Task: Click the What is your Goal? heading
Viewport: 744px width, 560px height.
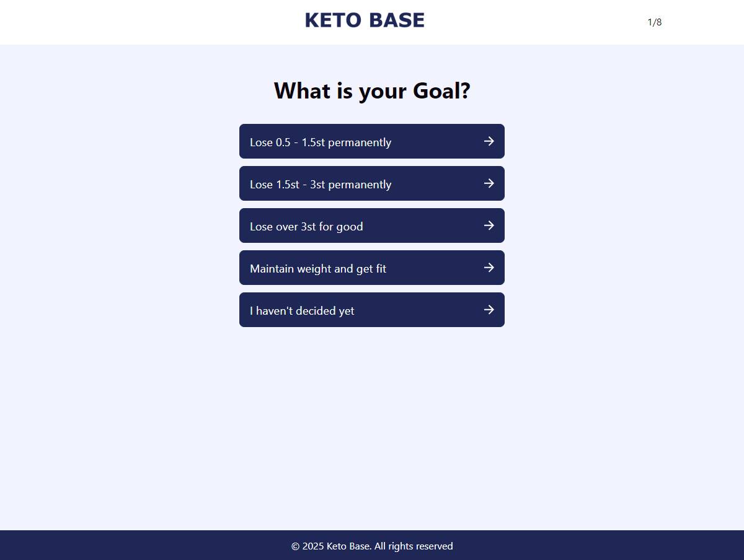Action: (x=372, y=91)
